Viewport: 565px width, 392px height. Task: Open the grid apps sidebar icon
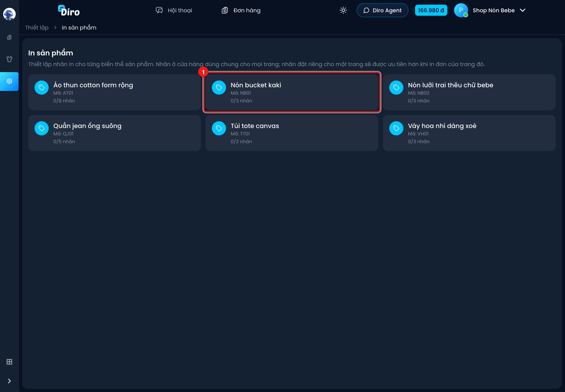point(9,362)
